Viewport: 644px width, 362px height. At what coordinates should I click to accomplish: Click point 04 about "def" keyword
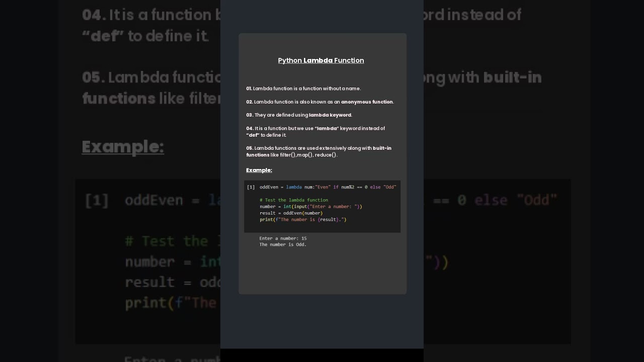[x=315, y=132]
